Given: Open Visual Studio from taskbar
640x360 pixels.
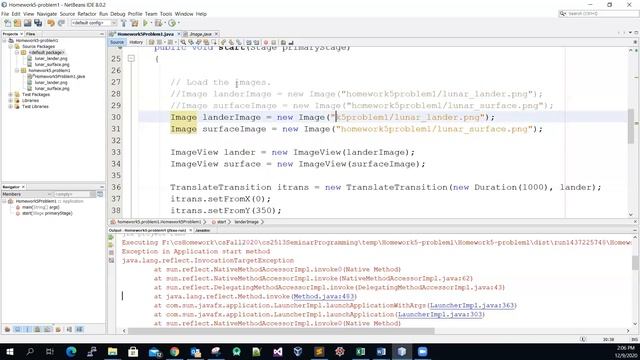Looking at the screenshot, I should (278, 351).
